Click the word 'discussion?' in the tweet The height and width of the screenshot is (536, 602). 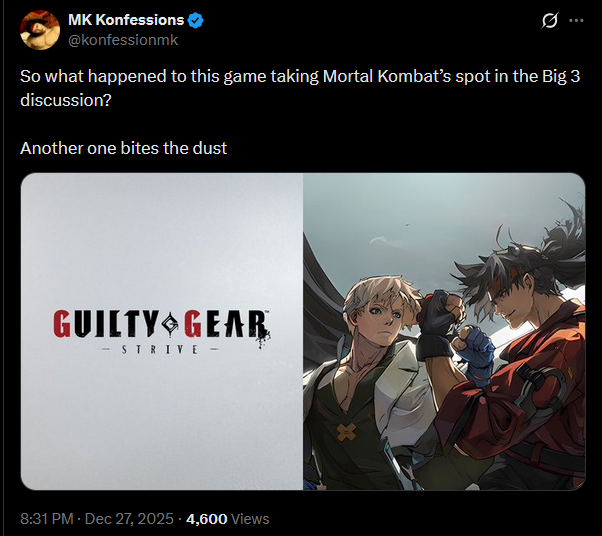[x=66, y=100]
